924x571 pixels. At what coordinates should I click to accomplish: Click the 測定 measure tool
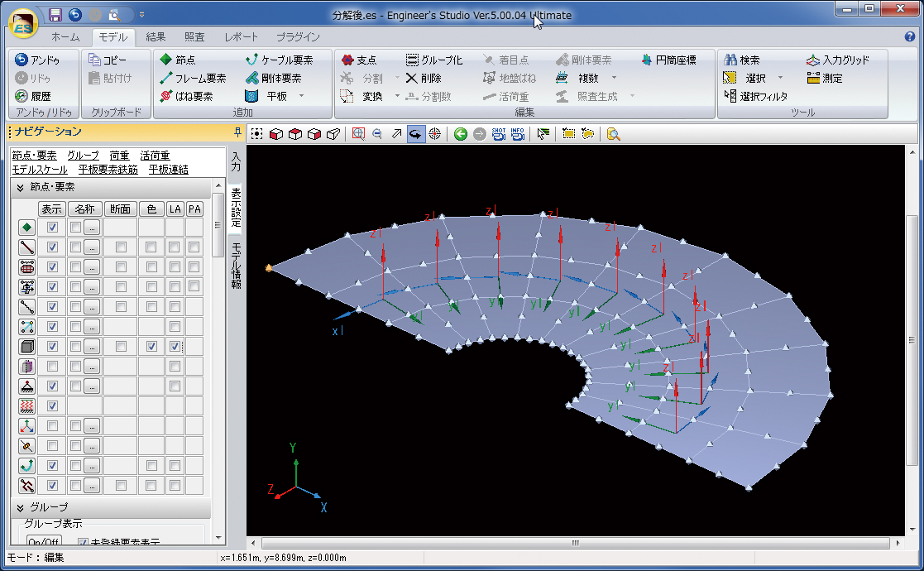pyautogui.click(x=825, y=78)
